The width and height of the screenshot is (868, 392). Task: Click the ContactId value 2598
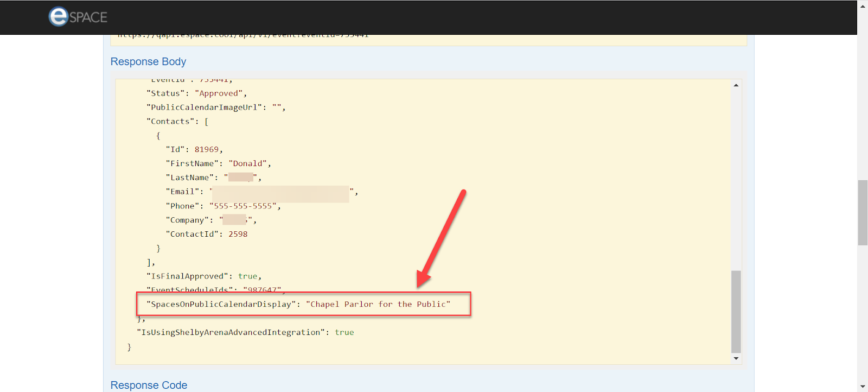238,234
